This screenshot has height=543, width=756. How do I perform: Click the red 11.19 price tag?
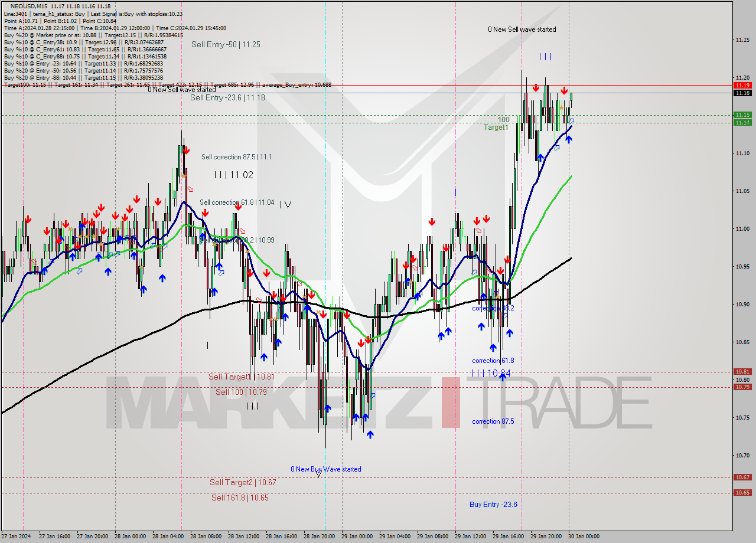742,85
